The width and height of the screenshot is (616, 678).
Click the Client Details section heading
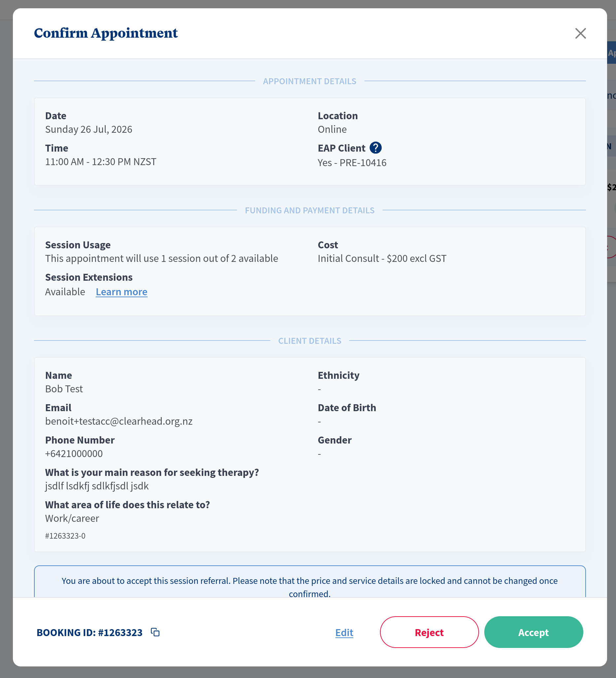309,341
